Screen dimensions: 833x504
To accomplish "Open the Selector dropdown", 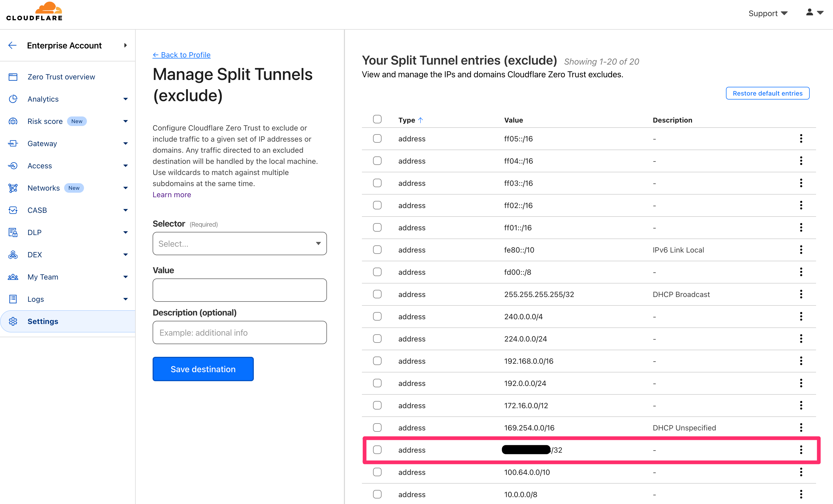I will pyautogui.click(x=239, y=244).
